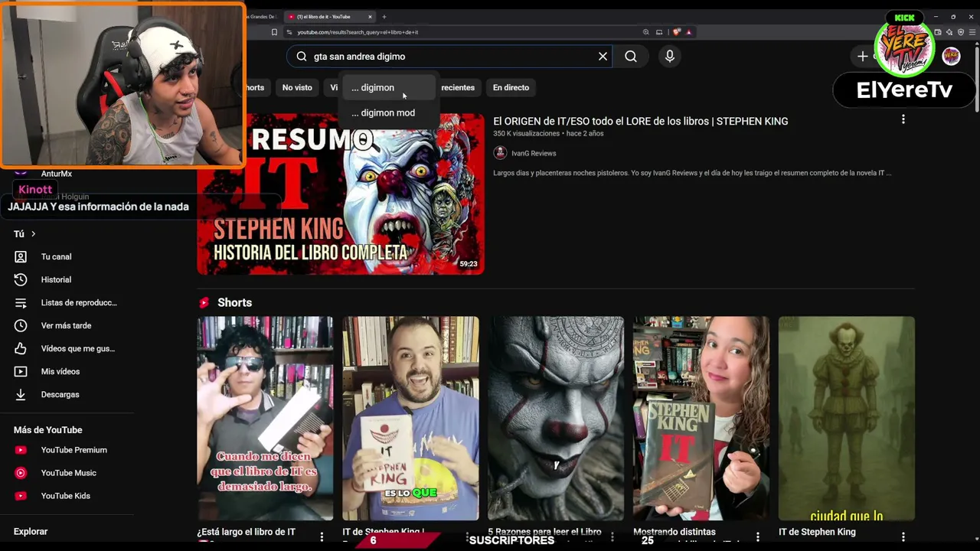The height and width of the screenshot is (551, 980).
Task: Click the magnifier search button
Action: pyautogui.click(x=631, y=57)
